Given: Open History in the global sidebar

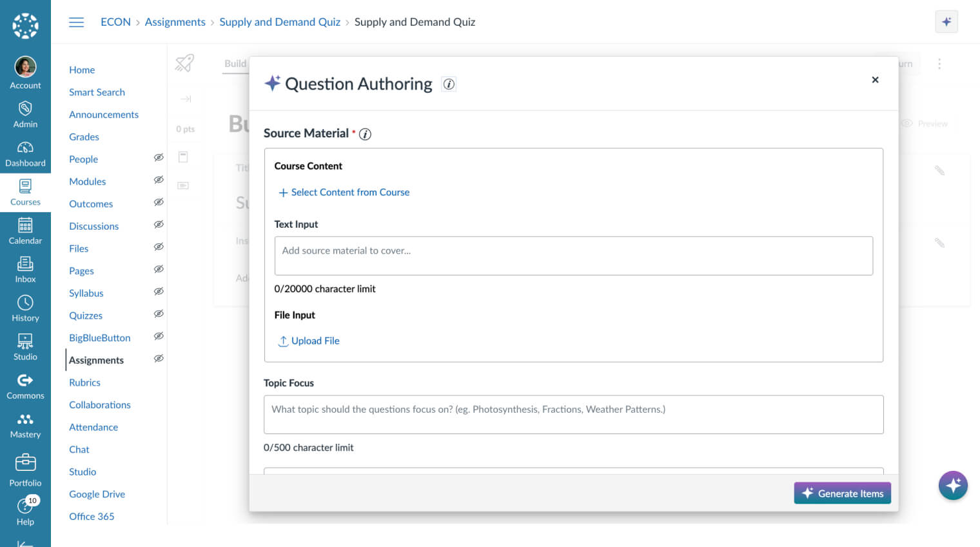Looking at the screenshot, I should coord(25,309).
